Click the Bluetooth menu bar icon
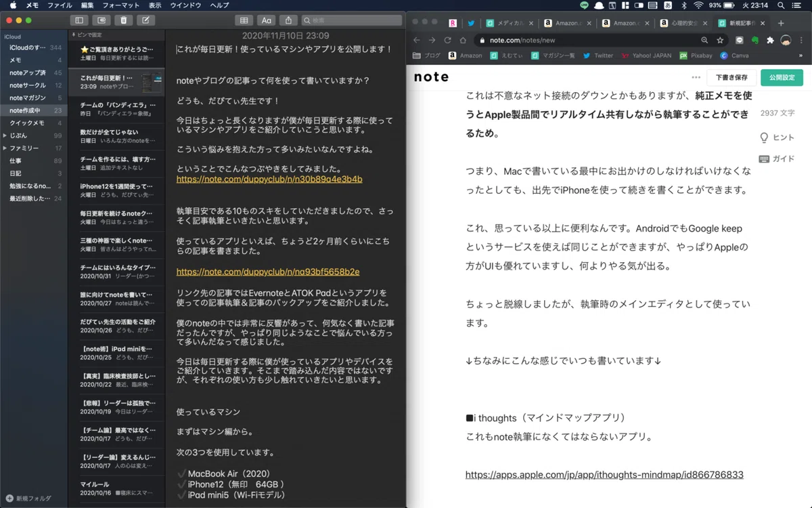Screen dimensions: 812x508 pyautogui.click(x=683, y=5)
